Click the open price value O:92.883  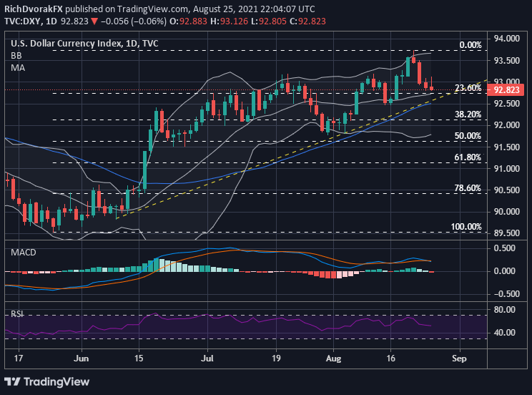(x=188, y=21)
